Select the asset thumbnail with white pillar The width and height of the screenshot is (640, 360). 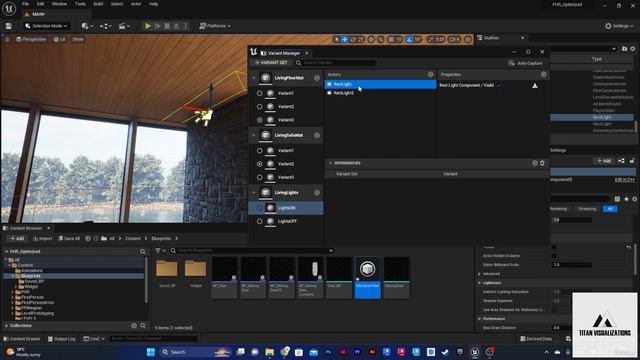(x=311, y=277)
